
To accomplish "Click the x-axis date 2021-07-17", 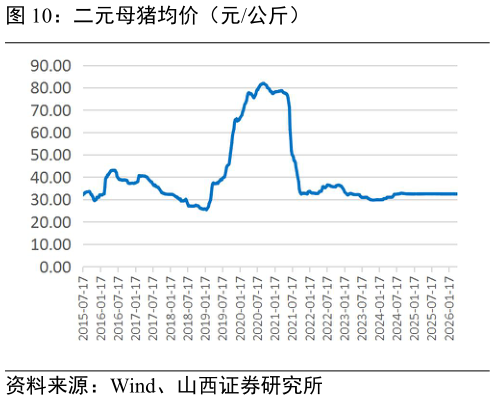I will coord(292,308).
